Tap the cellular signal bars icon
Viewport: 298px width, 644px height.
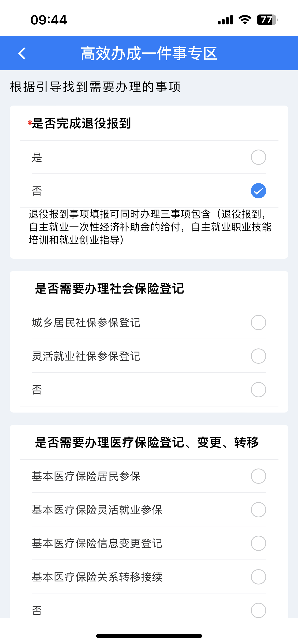tap(225, 20)
